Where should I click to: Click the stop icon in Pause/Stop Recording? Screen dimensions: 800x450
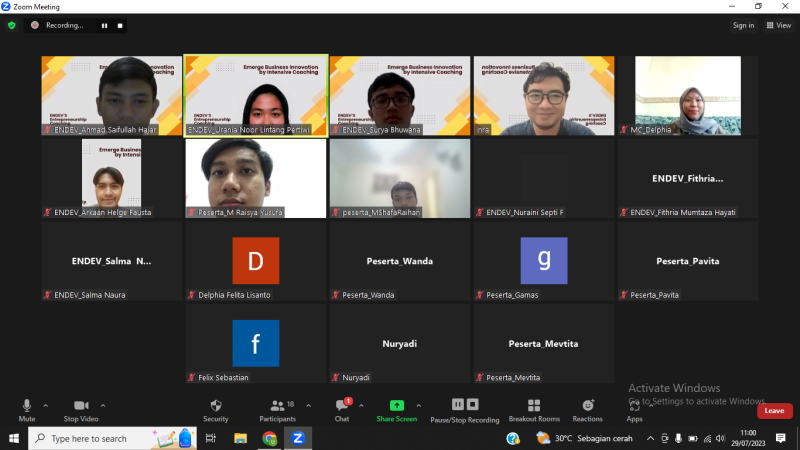pos(473,405)
